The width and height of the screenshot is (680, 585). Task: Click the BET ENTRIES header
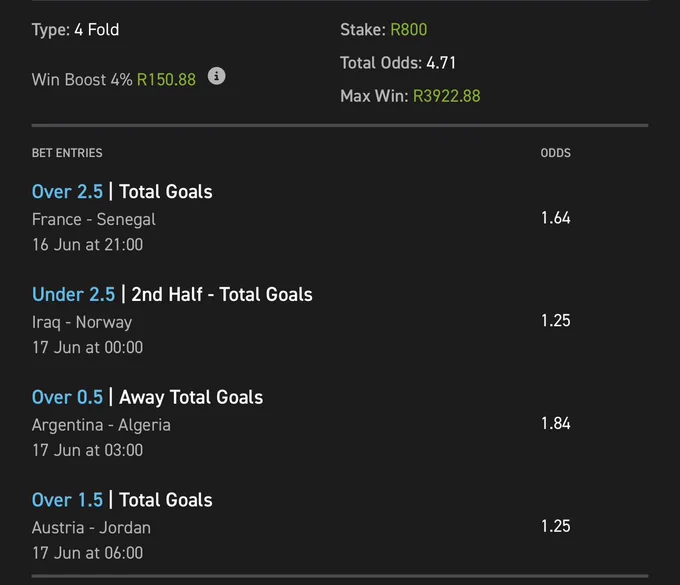coord(67,153)
